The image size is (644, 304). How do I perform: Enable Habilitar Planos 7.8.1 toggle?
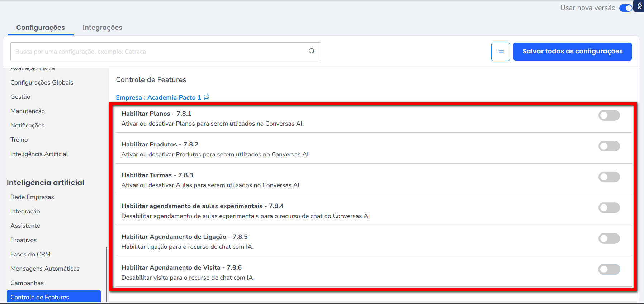pyautogui.click(x=609, y=115)
